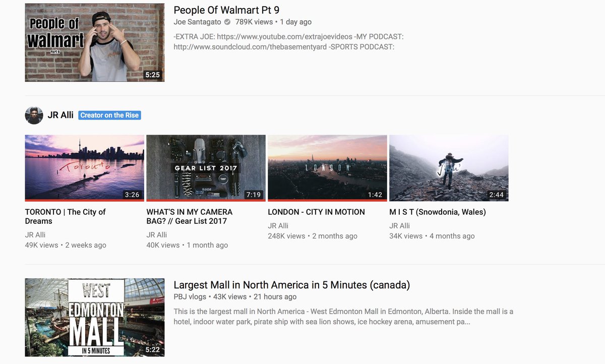Click the West Edmonton Mall description text
605x364 pixels.
343,317
